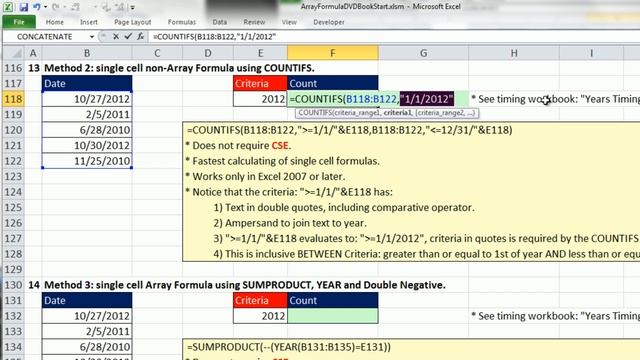
Task: Switch to the Home ribbon tab
Action: pyautogui.click(x=55, y=22)
